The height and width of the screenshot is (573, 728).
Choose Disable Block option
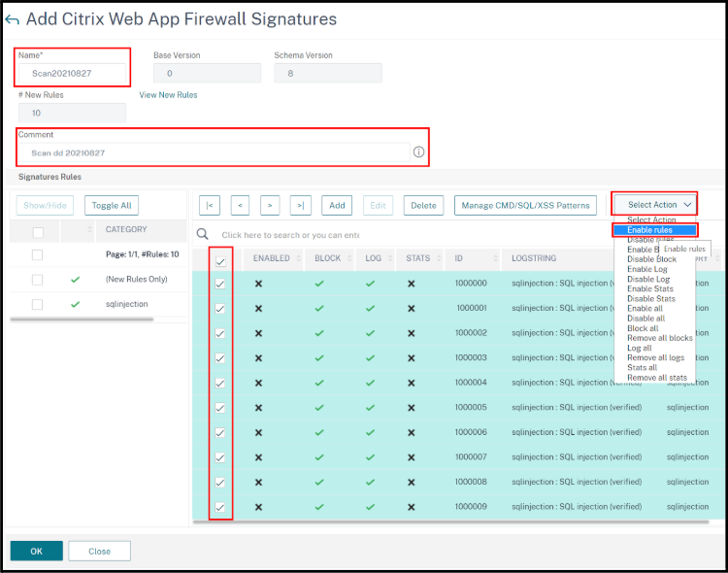coord(651,259)
